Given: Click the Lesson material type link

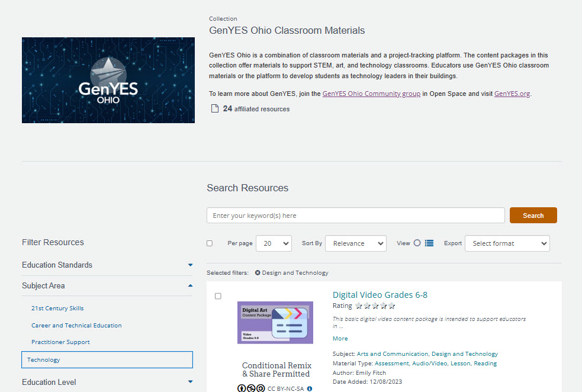Looking at the screenshot, I should point(460,364).
